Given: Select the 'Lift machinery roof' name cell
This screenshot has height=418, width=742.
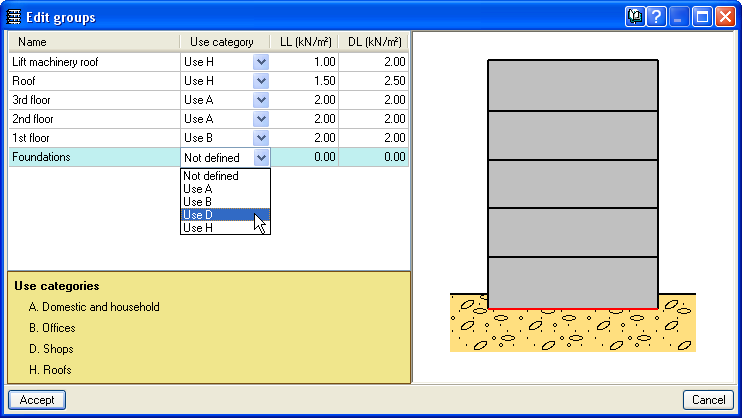Looking at the screenshot, I should click(94, 62).
